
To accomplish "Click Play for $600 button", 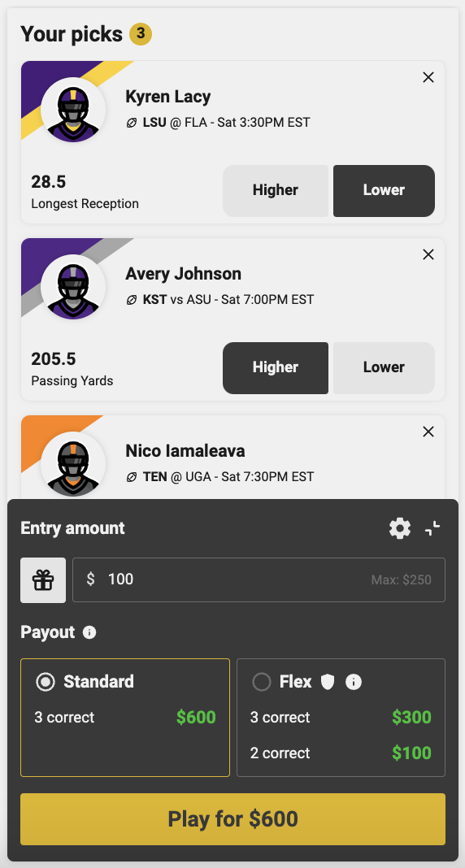I will (233, 819).
